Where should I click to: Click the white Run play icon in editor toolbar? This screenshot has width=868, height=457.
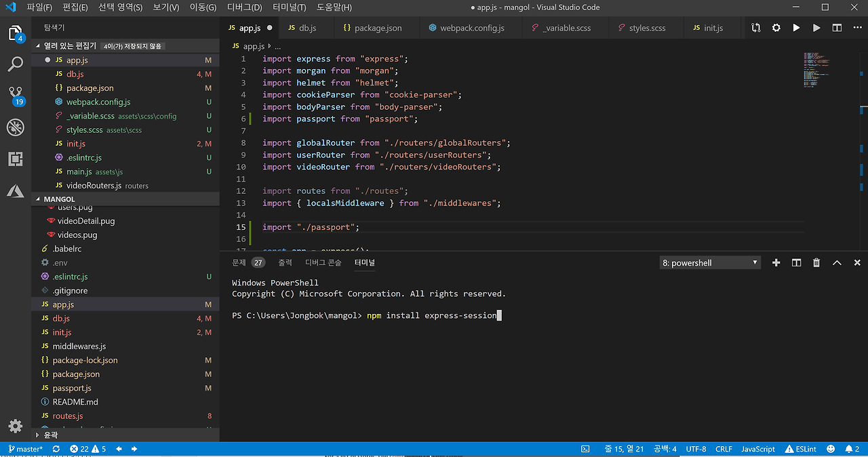[796, 28]
